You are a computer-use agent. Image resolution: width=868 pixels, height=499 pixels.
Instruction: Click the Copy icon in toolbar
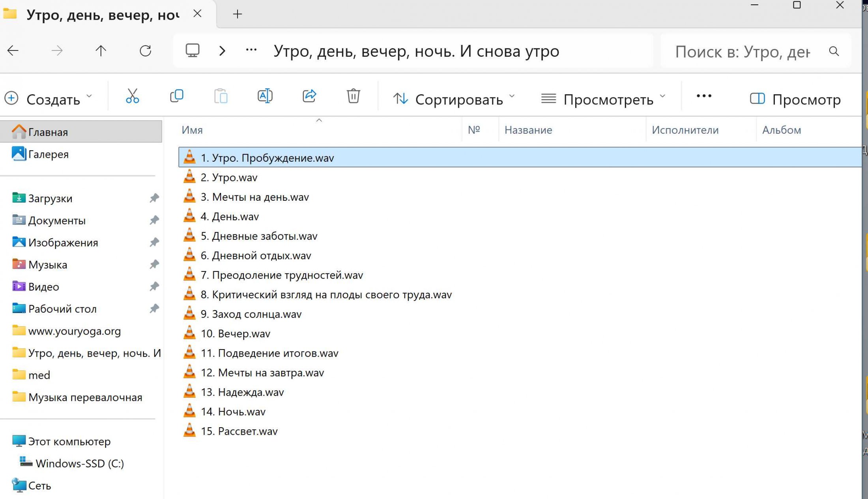pos(176,96)
